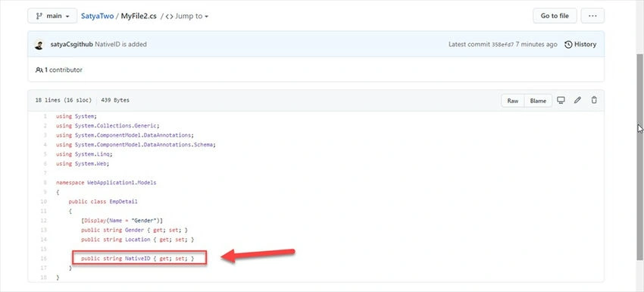Click the Go to file button
The height and width of the screenshot is (292, 644).
click(555, 16)
